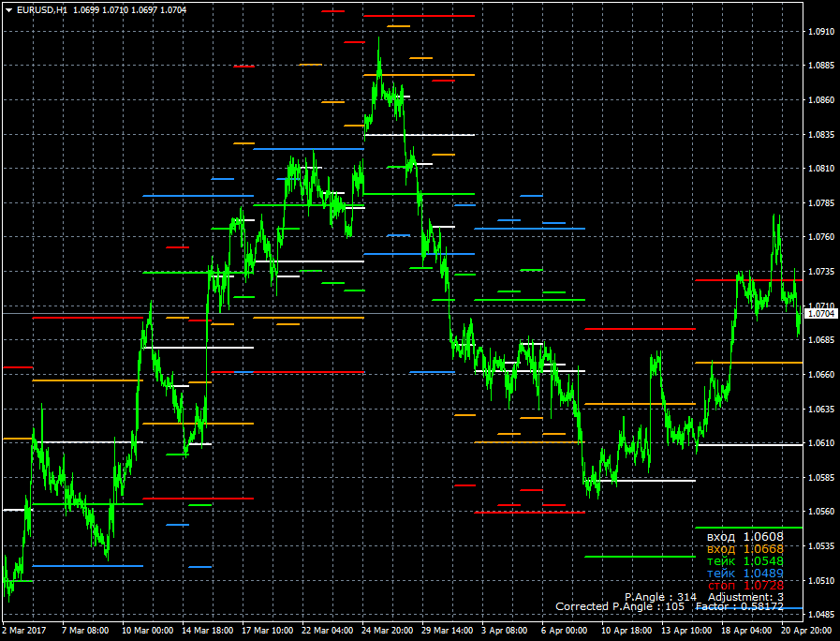Click time axis label 7 Mar 08:00
This screenshot has height=641, width=840.
(85, 631)
